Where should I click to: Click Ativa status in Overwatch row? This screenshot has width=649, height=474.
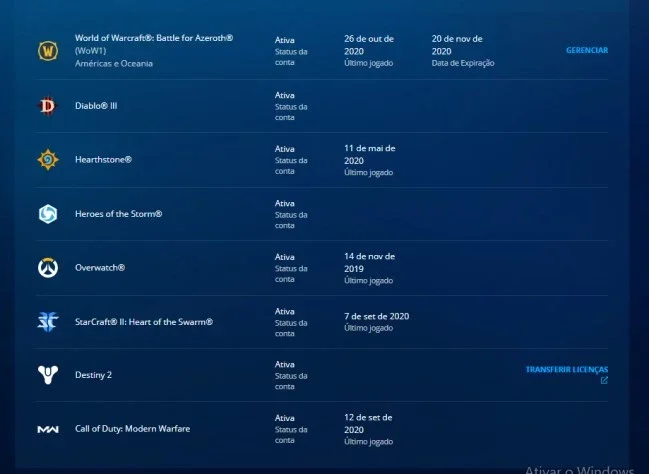point(285,257)
